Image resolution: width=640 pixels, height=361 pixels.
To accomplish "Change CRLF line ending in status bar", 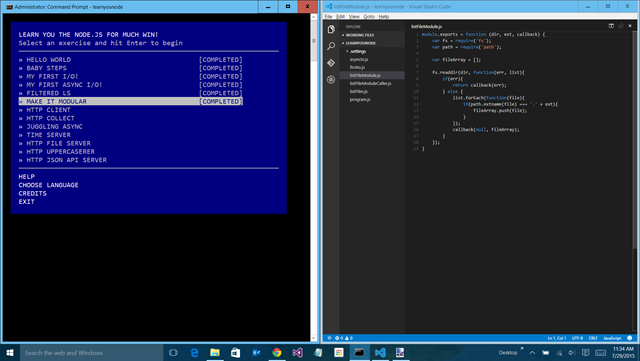I will click(593, 338).
